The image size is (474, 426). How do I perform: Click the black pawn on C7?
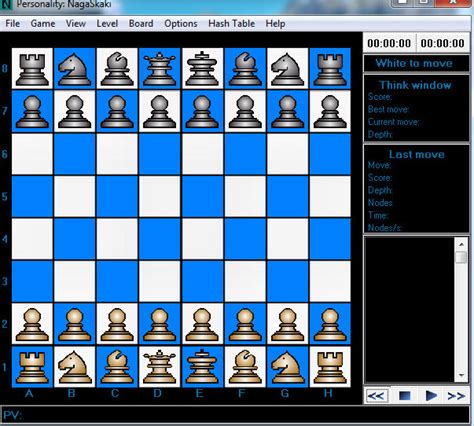pyautogui.click(x=117, y=111)
